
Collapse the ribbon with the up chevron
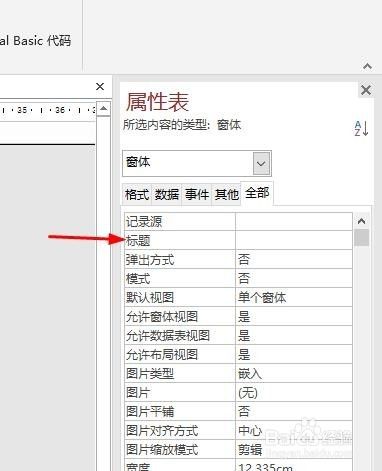[367, 66]
